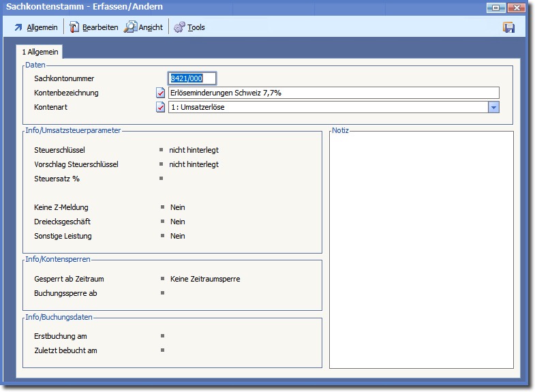Image resolution: width=535 pixels, height=392 pixels.
Task: Select the Kontenart field showing 1: Umsatzerlöse
Action: pos(328,107)
